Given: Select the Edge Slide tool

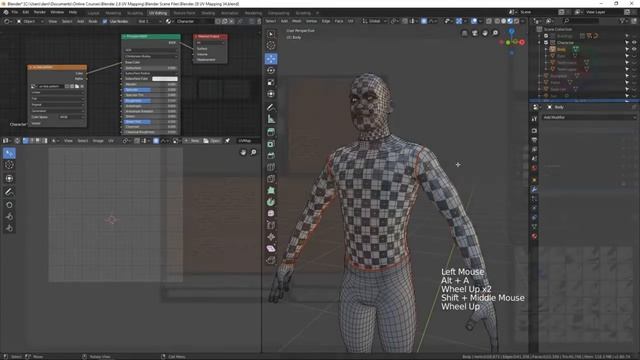Looking at the screenshot, I should [271, 225].
